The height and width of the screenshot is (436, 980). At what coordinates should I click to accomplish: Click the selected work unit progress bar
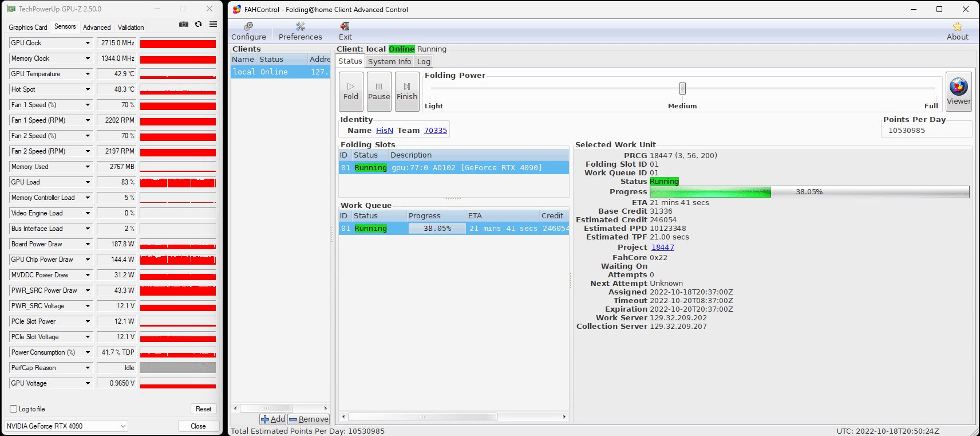(x=809, y=192)
